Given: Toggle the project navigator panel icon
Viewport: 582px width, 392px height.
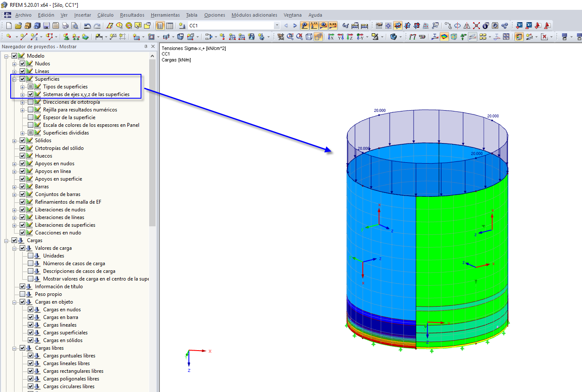Looking at the screenshot, I should (x=160, y=26).
